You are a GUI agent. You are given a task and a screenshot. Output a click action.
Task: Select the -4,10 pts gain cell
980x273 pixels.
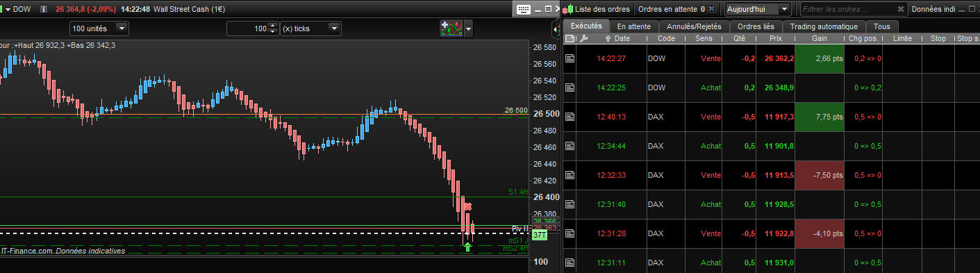pyautogui.click(x=820, y=233)
